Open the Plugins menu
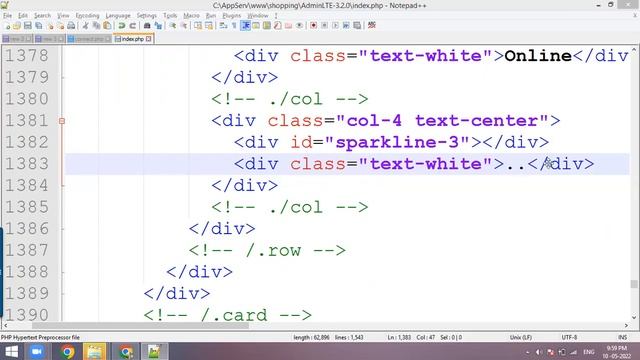The width and height of the screenshot is (640, 360). (x=231, y=16)
